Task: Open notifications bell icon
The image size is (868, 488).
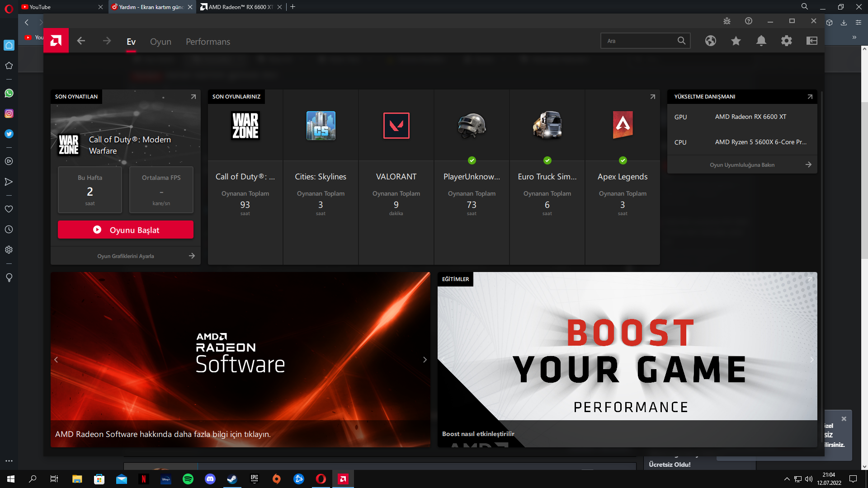Action: pyautogui.click(x=761, y=41)
